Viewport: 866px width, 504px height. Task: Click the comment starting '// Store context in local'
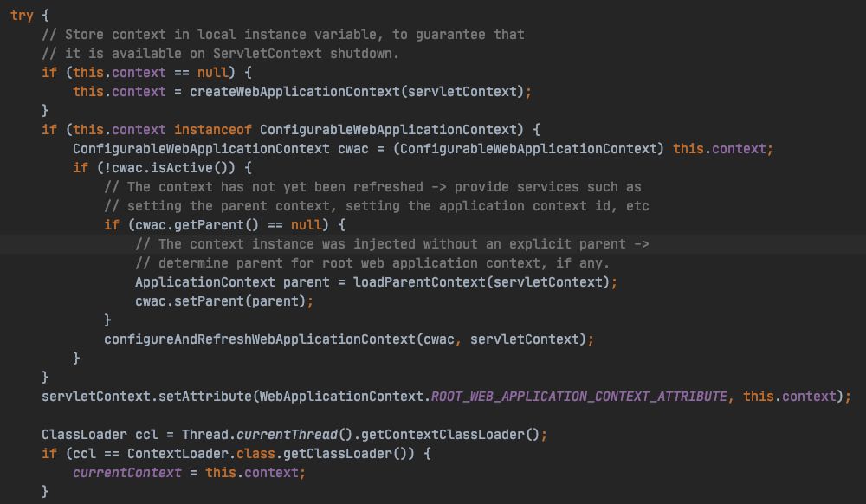click(283, 35)
